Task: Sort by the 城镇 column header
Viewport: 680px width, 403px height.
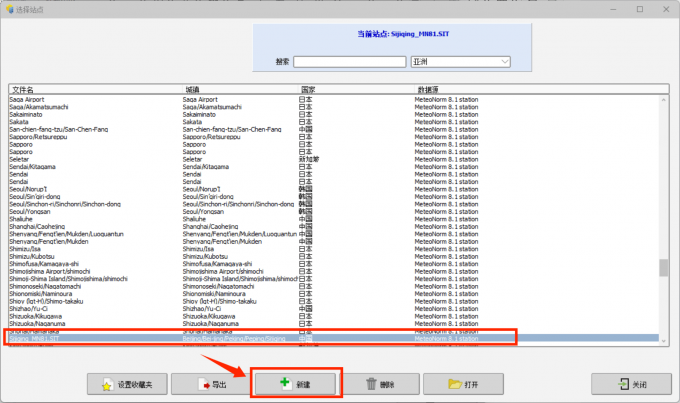Action: [x=240, y=89]
